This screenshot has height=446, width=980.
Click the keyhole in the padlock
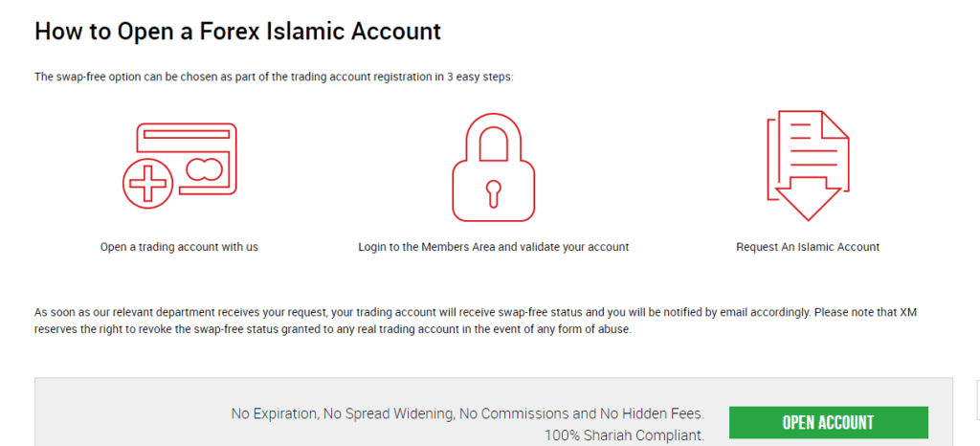pos(493,190)
